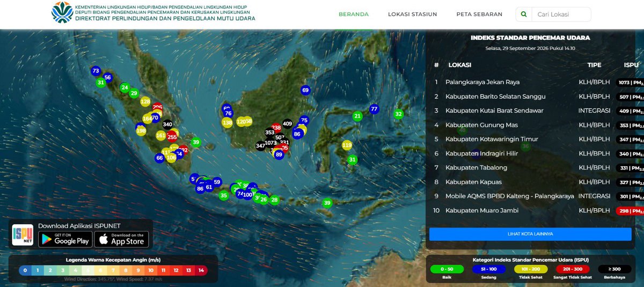Open the Download on the App Store badge
Viewport: 644px width, 287px height.
(121, 239)
